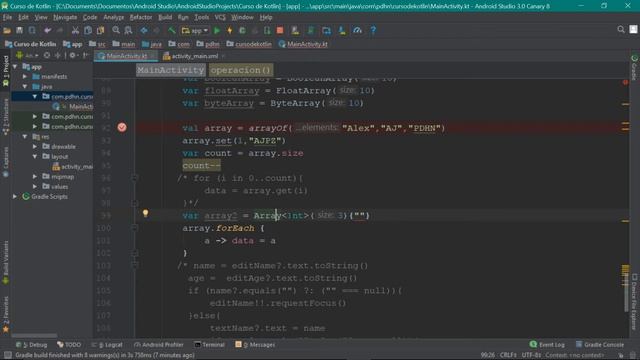Screen dimensions: 640x360
Task: Click the green Run app button
Action: (217, 30)
